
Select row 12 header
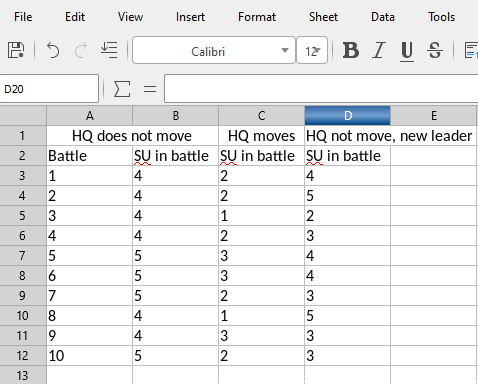point(23,356)
